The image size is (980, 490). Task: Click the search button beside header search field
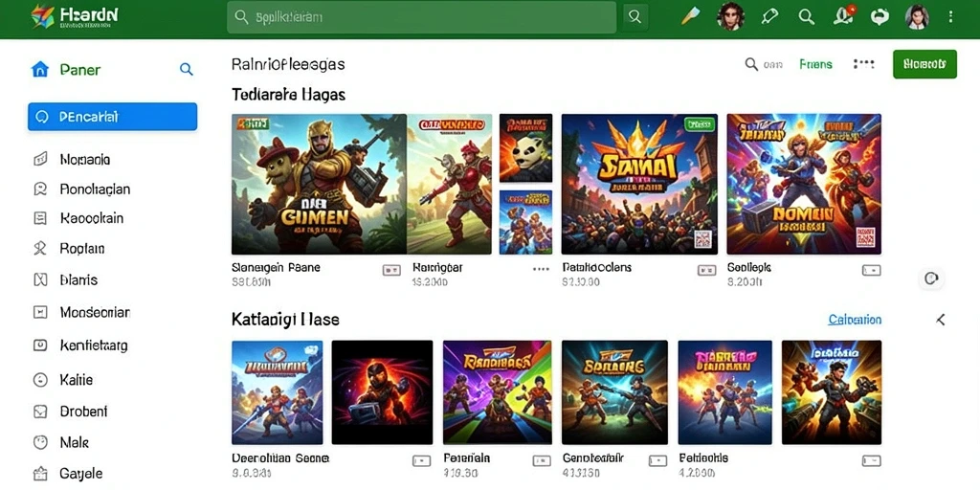pos(635,17)
